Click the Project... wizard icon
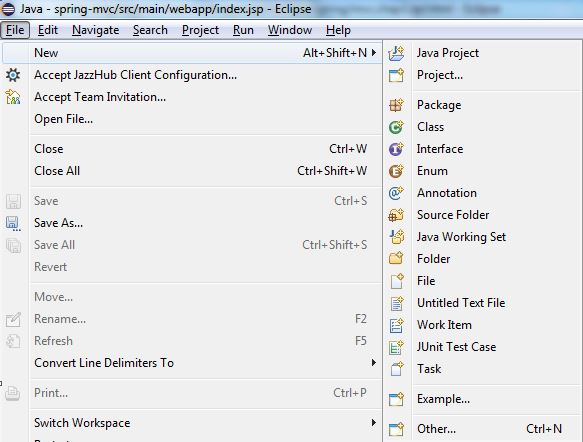This screenshot has width=583, height=442. 396,75
